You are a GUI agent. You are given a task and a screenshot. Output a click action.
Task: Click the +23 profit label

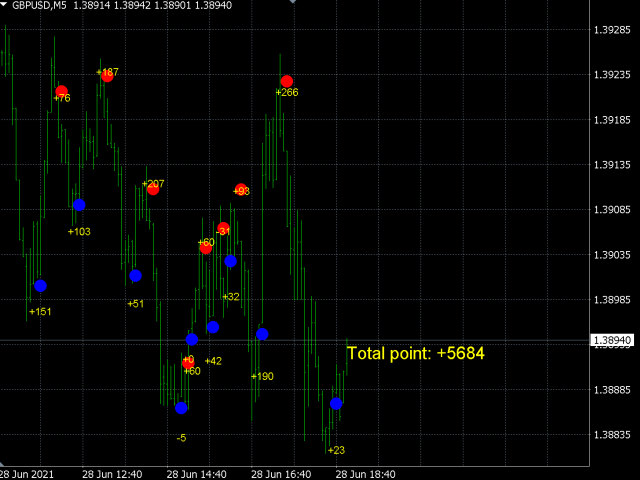[336, 450]
